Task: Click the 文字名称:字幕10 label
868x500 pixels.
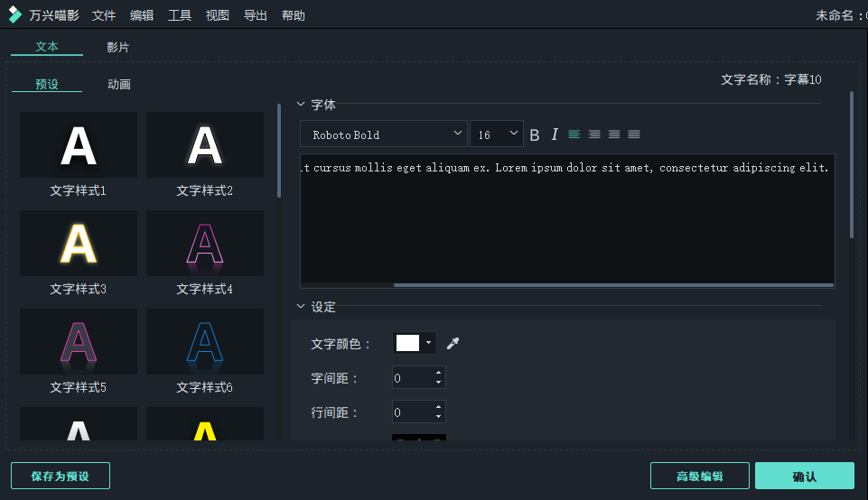Action: (x=771, y=79)
